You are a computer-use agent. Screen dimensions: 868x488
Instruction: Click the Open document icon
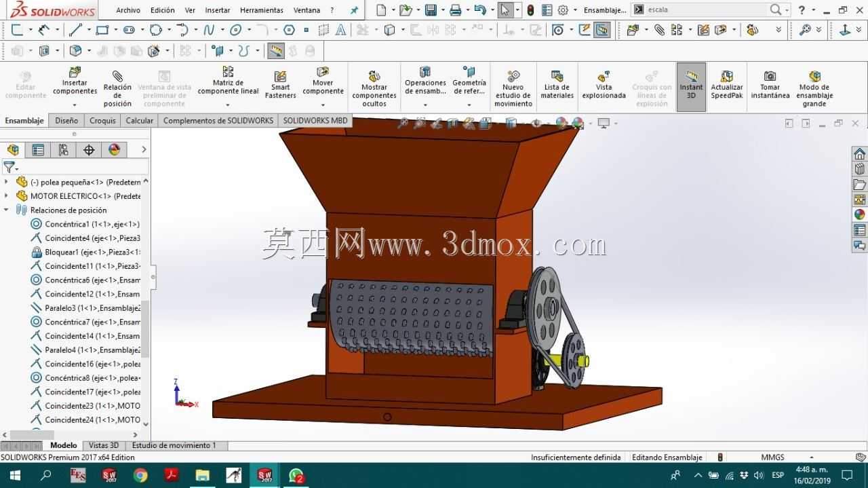[x=406, y=10]
